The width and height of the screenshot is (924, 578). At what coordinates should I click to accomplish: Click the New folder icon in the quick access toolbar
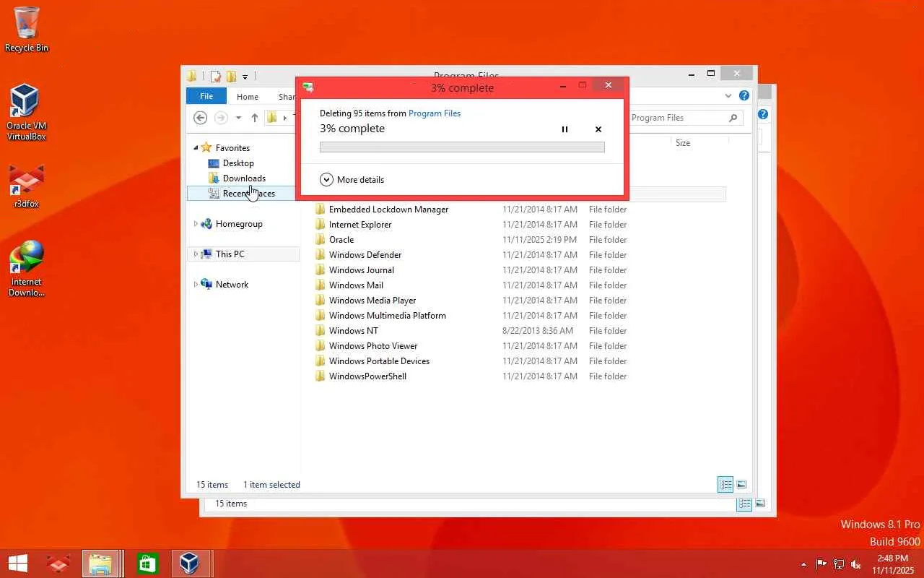click(x=231, y=76)
